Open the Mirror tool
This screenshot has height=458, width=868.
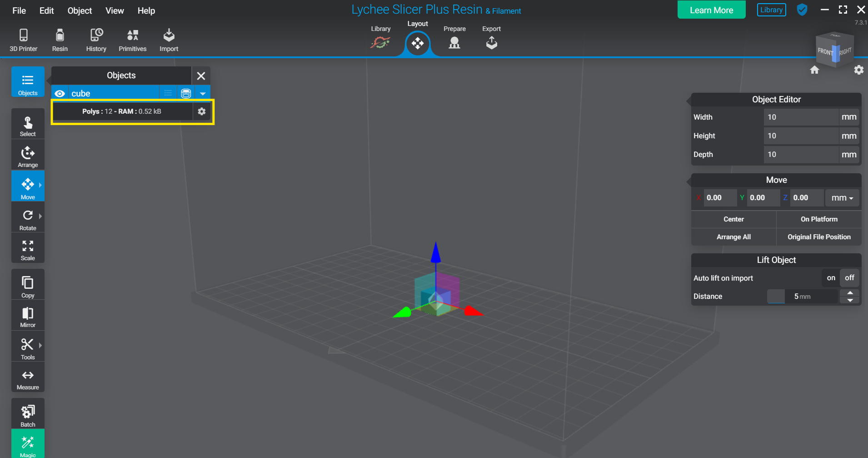(27, 315)
